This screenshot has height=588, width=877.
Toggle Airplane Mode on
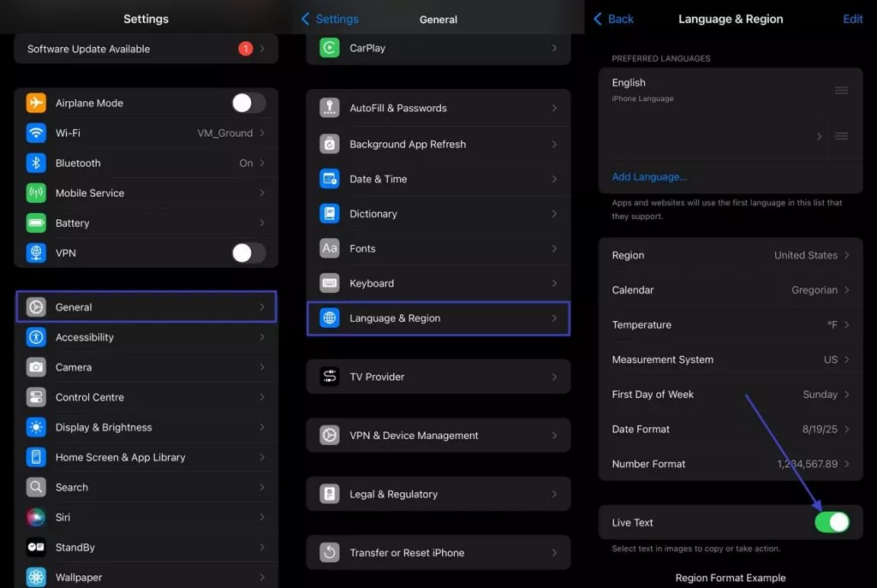[248, 103]
